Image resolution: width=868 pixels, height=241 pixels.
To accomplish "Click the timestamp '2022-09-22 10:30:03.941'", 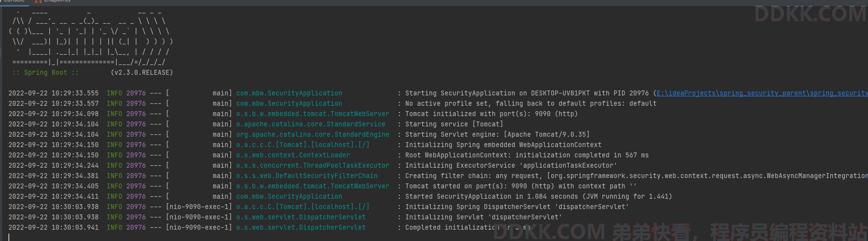I will point(53,227).
